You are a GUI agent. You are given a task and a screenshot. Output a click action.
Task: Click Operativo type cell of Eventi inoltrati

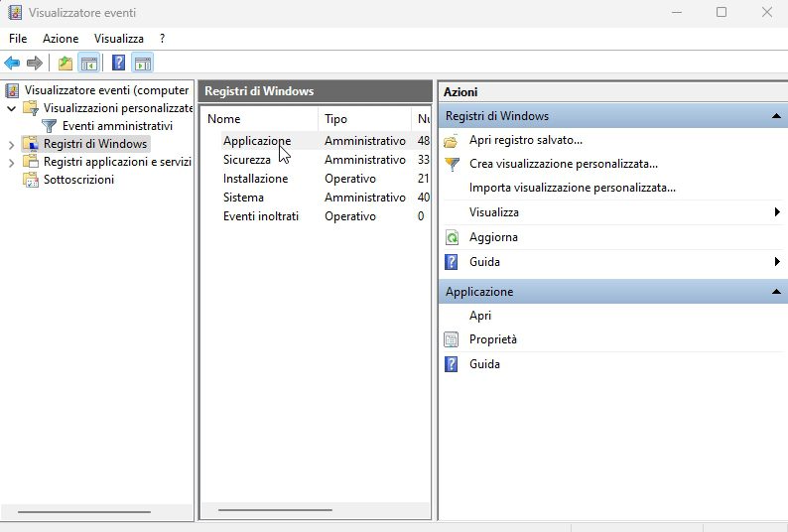350,216
